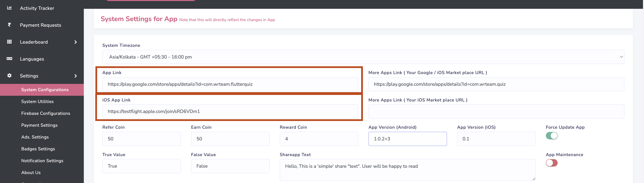Screen dimensions: 644x183
Task: Click the Leaderboard grid icon
Action: [x=9, y=42]
